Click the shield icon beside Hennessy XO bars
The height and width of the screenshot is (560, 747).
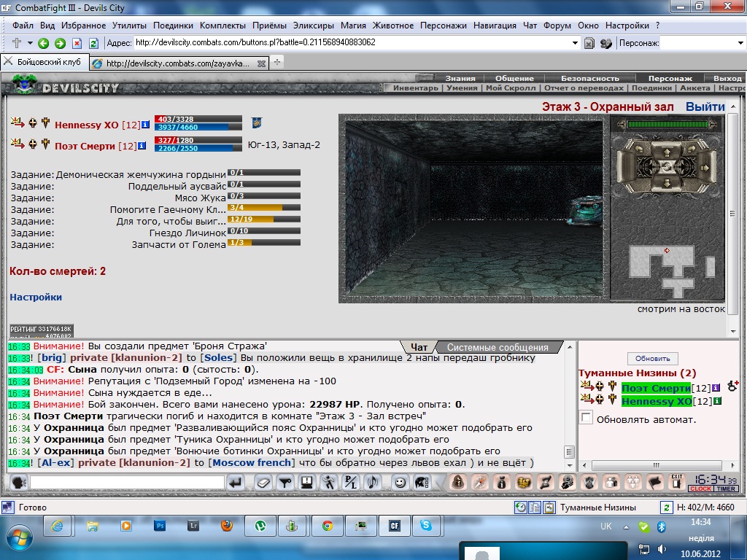click(256, 122)
